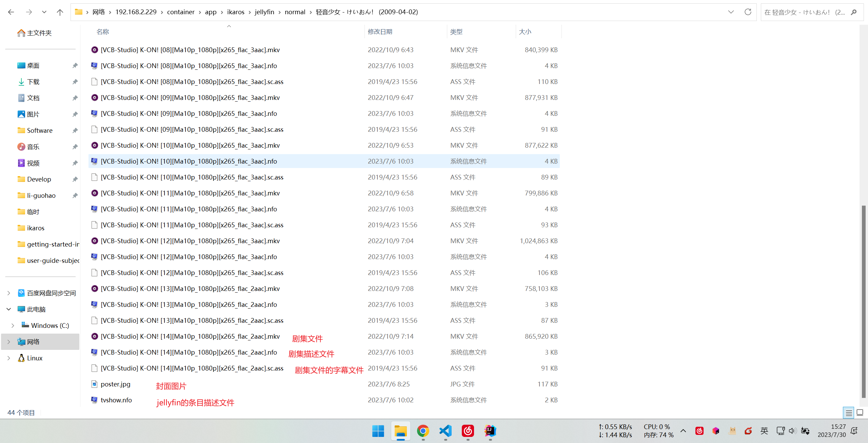
Task: Go up one folder level
Action: [x=60, y=12]
